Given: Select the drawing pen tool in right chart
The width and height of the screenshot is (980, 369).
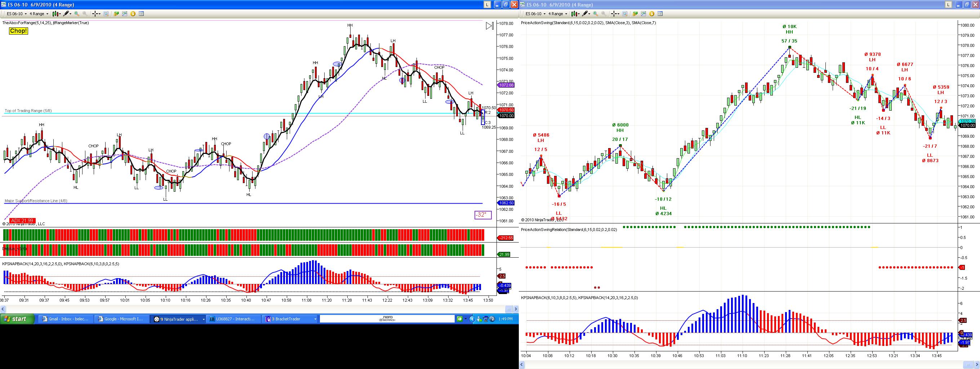Looking at the screenshot, I should (x=586, y=14).
